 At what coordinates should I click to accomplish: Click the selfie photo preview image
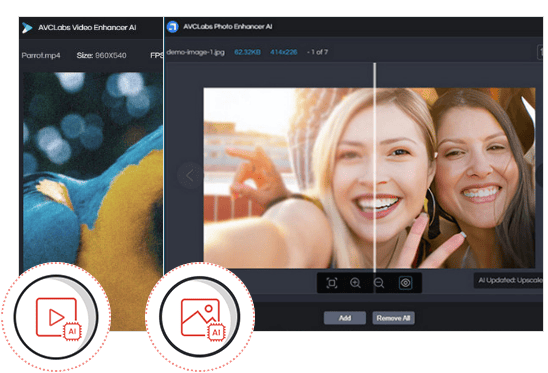(x=369, y=178)
